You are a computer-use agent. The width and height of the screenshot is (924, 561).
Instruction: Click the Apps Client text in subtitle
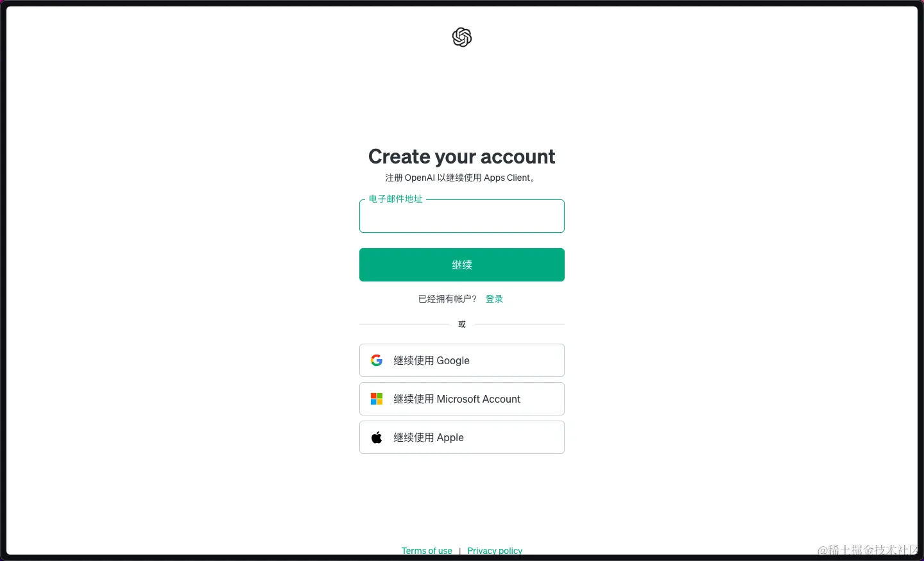coord(507,178)
